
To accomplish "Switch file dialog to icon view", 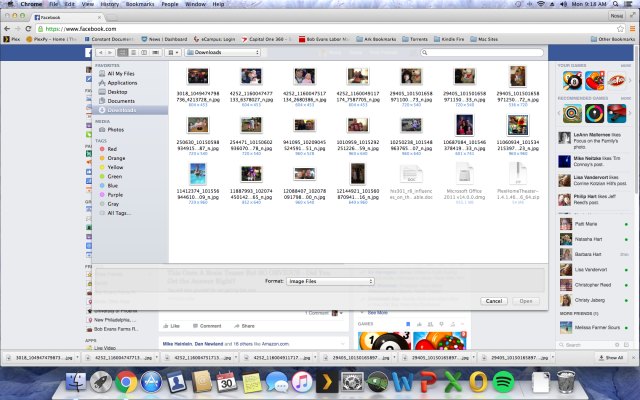I will 122,53.
